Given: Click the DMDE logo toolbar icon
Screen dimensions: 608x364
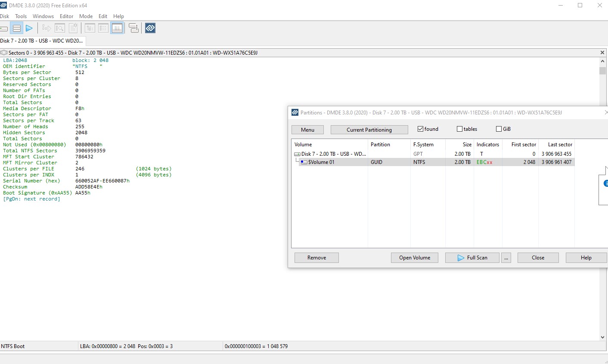Looking at the screenshot, I should pyautogui.click(x=150, y=28).
